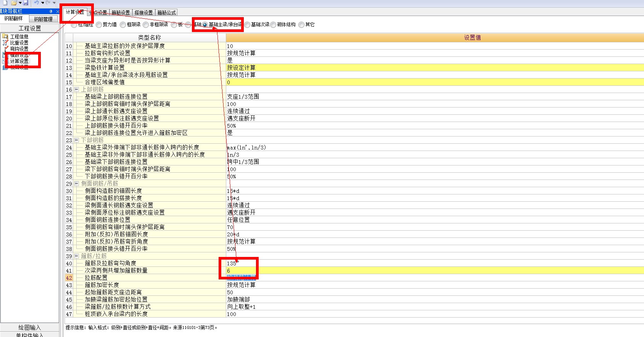
Task: Click the New file icon in toolbar
Action: click(x=5, y=3)
